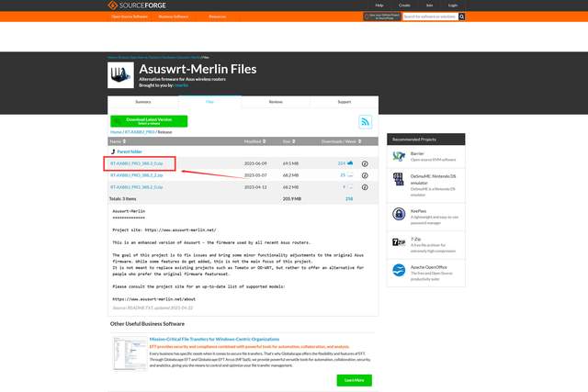The height and width of the screenshot is (392, 588).
Task: Click the 205.9 MB total size
Action: pyautogui.click(x=292, y=199)
